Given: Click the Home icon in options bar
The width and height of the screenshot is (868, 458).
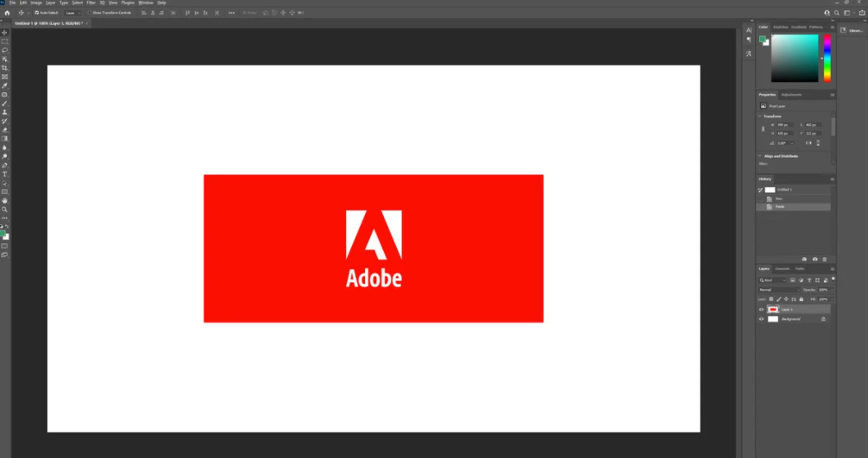Looking at the screenshot, I should 7,13.
